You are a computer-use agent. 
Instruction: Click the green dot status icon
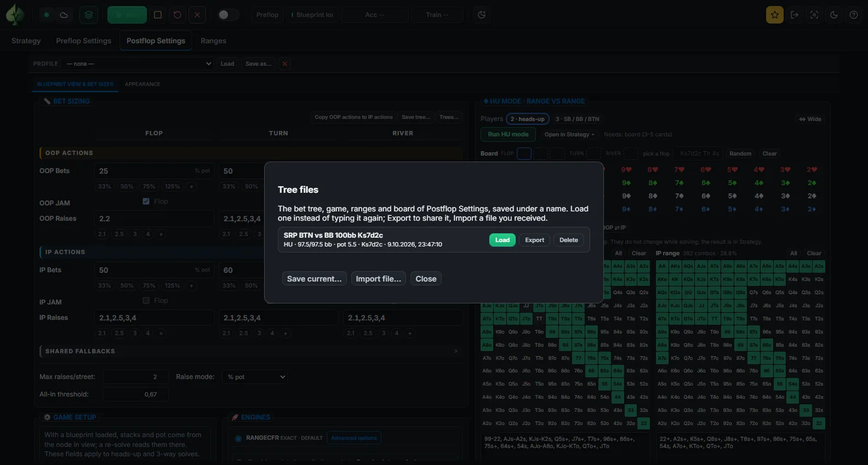pos(47,15)
